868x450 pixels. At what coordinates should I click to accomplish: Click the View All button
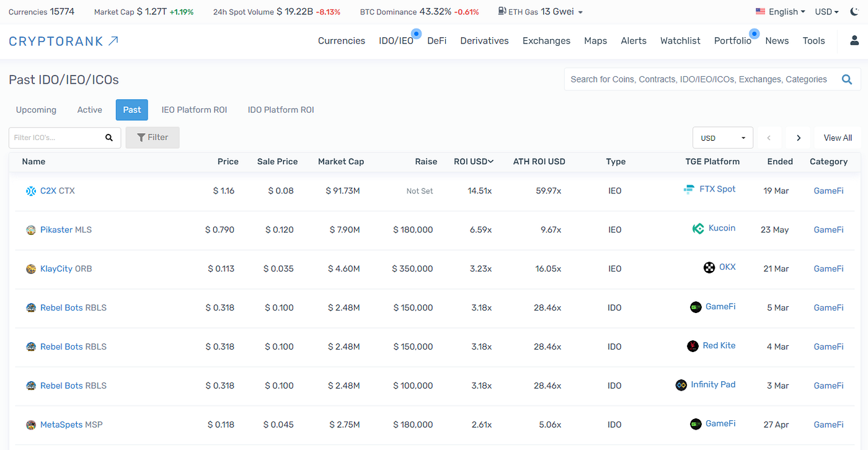[x=838, y=138]
